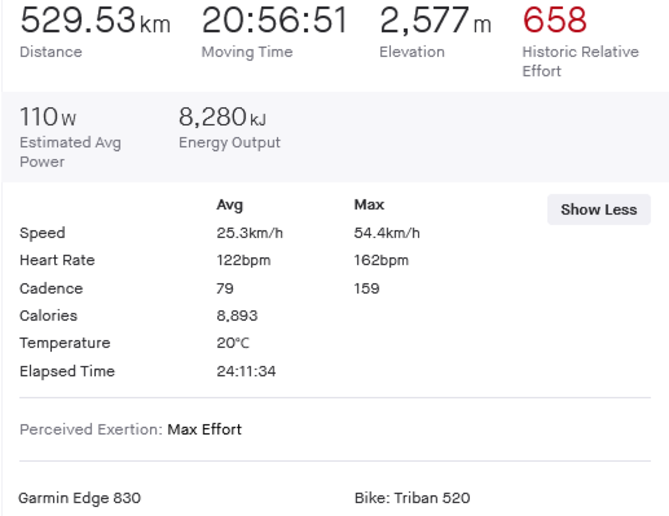669x516 pixels.
Task: Click the Max Effort perceived exertion value
Action: [x=204, y=430]
